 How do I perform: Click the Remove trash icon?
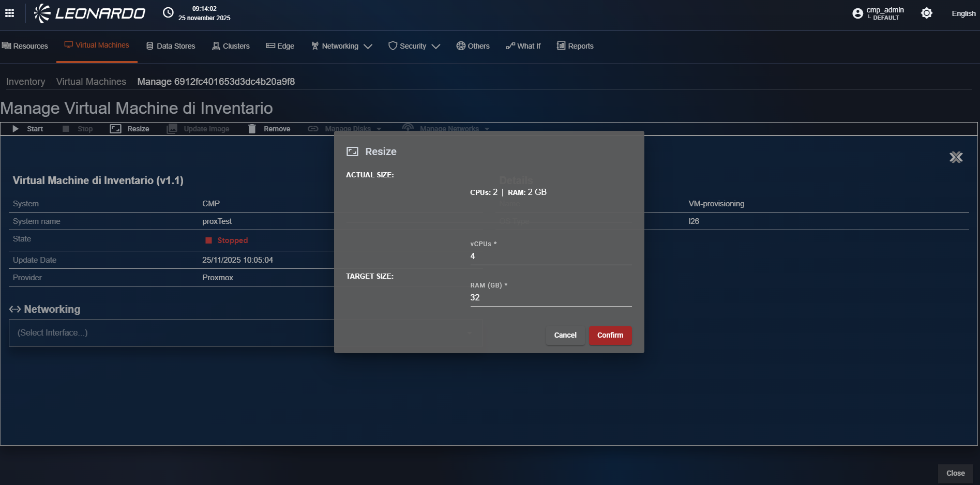click(x=252, y=129)
